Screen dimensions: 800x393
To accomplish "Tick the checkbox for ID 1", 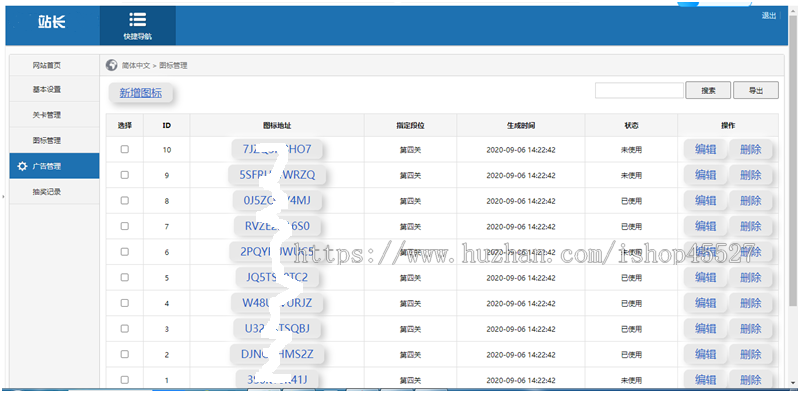I will tap(124, 379).
